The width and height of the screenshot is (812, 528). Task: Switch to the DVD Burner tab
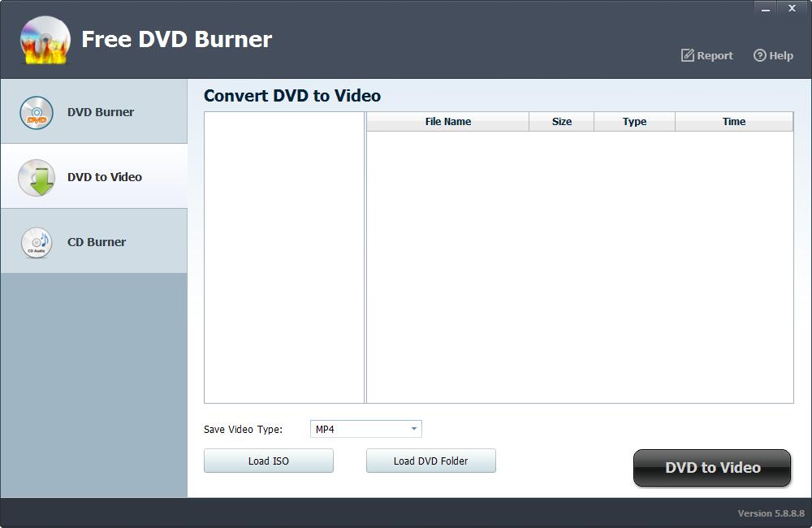click(101, 112)
